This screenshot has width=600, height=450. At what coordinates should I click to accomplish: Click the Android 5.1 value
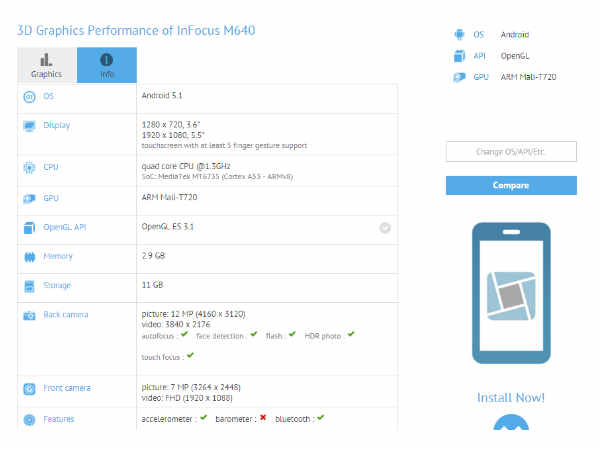click(162, 96)
